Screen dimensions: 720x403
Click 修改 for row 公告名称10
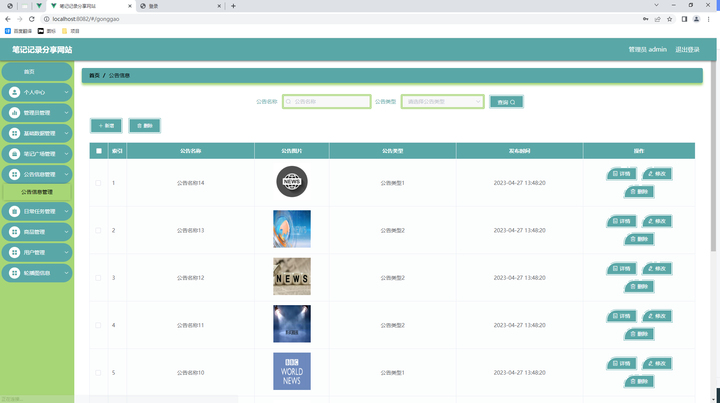tap(657, 364)
